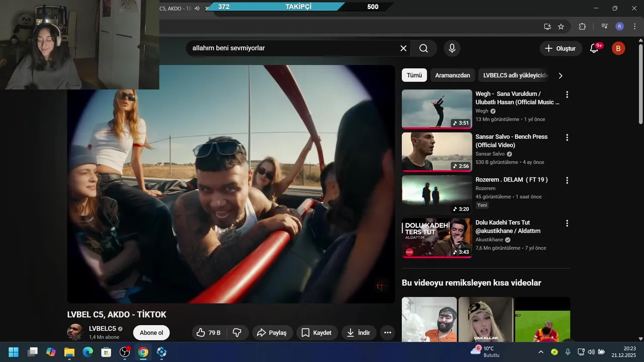Click the 1,4 Mn abone subscriber count
Screen dimensions: 644x362
pyautogui.click(x=104, y=337)
